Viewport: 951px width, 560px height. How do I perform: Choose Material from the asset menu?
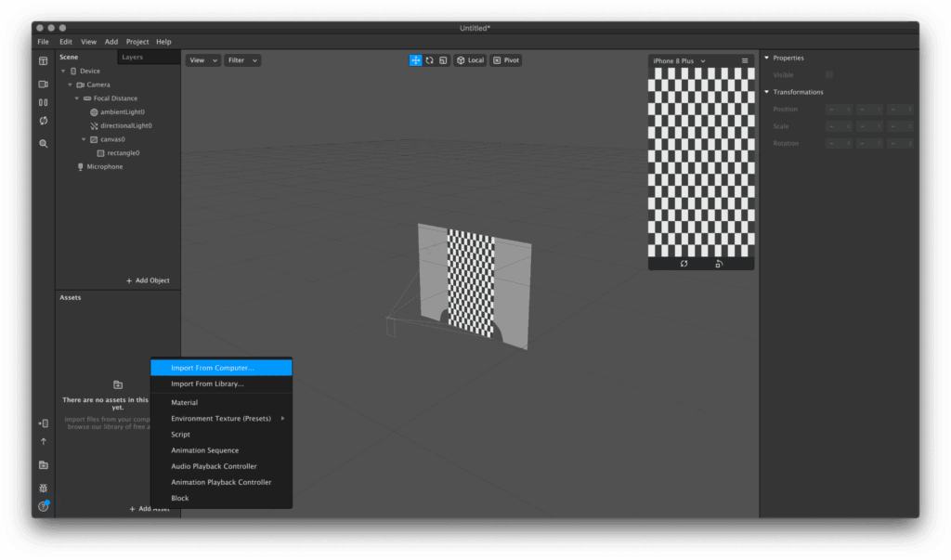pyautogui.click(x=222, y=403)
